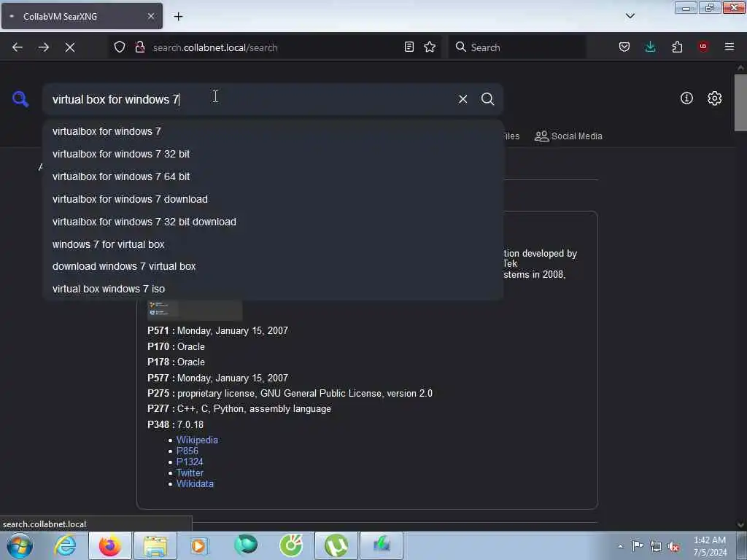Stop loading the page
The height and width of the screenshot is (560, 747).
[x=69, y=47]
